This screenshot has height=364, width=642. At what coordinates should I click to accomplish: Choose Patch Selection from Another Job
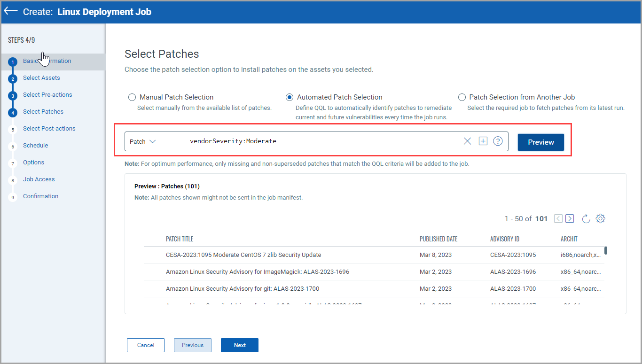(x=462, y=97)
